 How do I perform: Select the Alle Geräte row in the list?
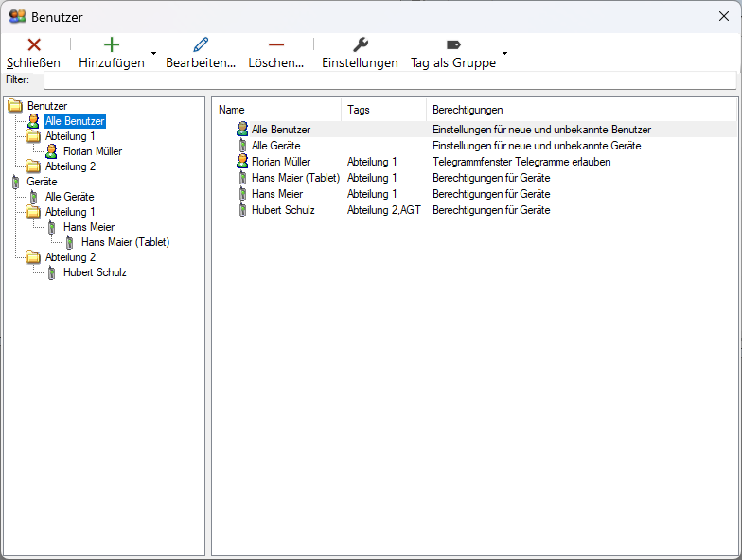475,146
